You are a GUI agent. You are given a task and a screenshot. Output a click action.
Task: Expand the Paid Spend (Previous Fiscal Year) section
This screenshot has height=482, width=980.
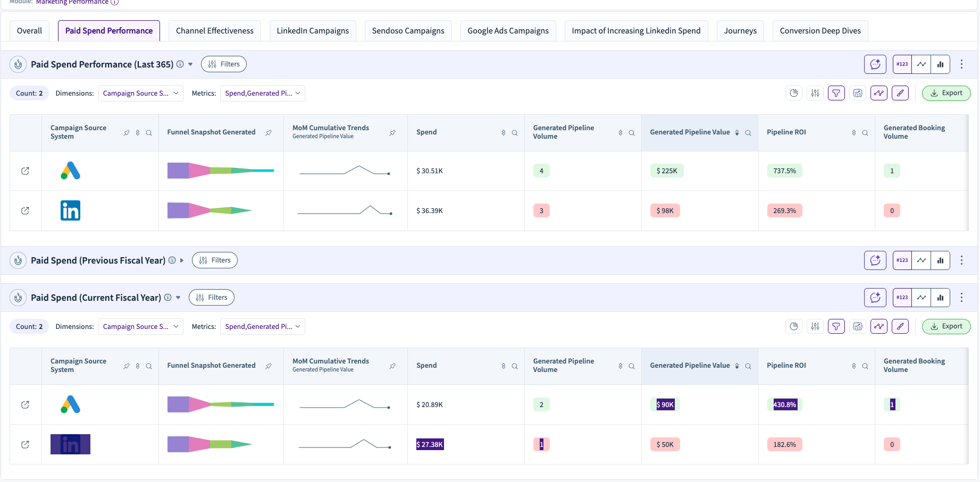pos(182,260)
